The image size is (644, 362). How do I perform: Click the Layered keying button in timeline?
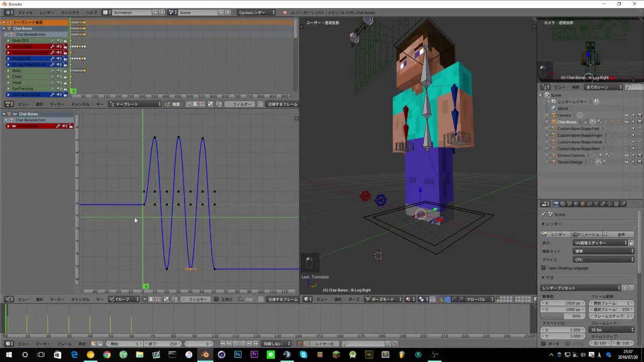click(x=325, y=343)
